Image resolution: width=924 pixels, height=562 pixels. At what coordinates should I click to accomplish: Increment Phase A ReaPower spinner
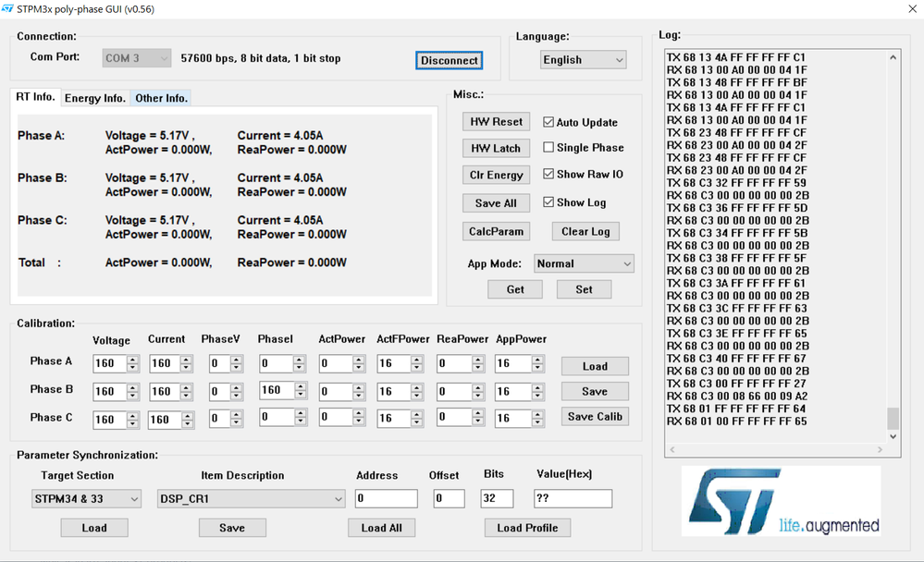478,360
